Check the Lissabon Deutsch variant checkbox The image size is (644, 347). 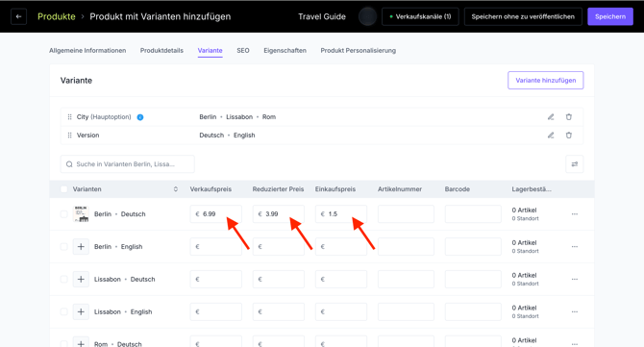tap(63, 280)
